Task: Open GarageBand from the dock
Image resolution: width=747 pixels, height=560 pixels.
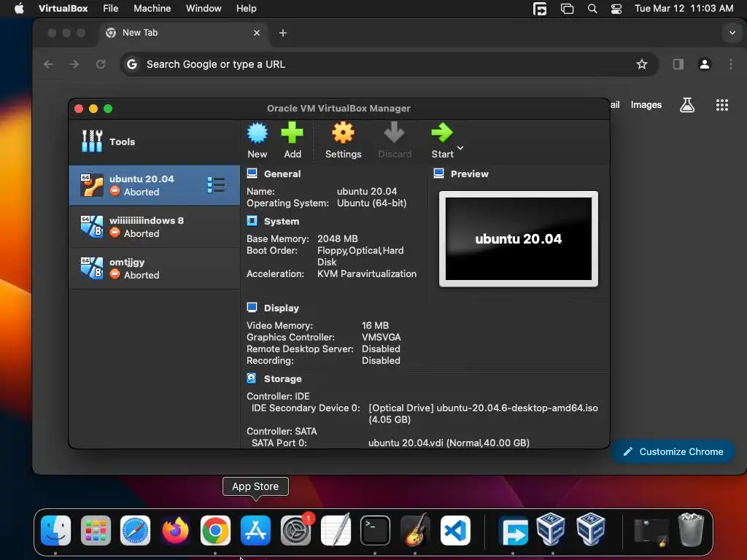Action: [415, 530]
